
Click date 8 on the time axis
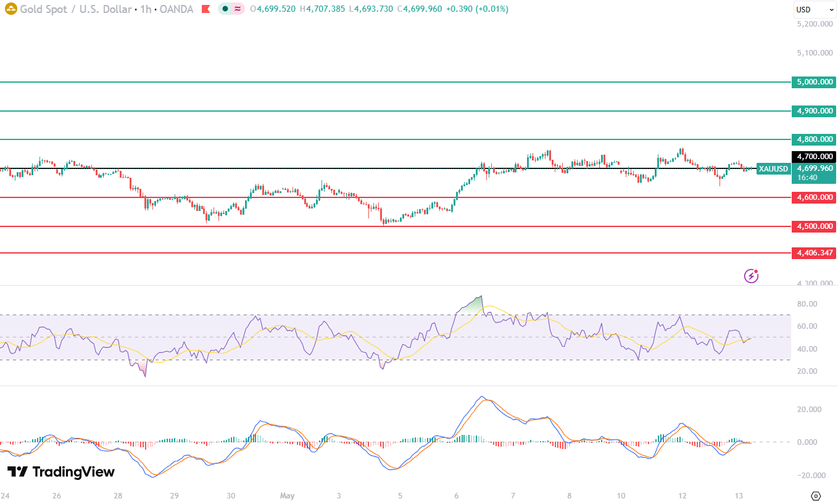click(570, 495)
